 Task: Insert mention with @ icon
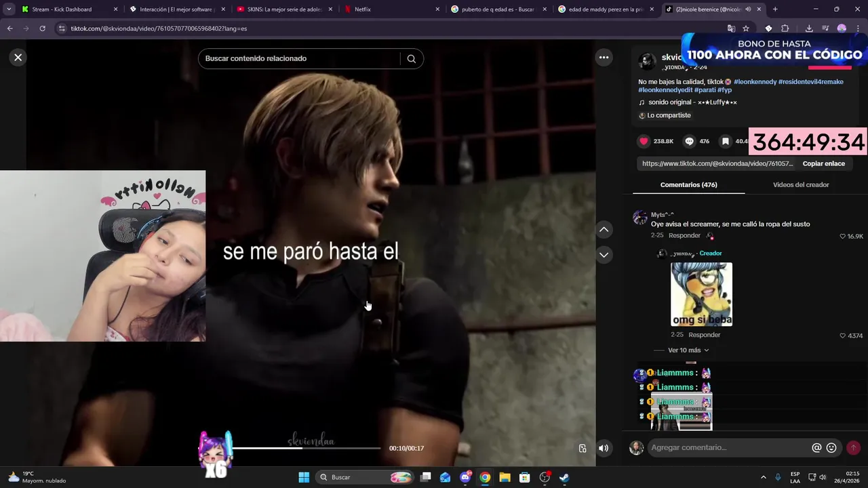tap(816, 447)
